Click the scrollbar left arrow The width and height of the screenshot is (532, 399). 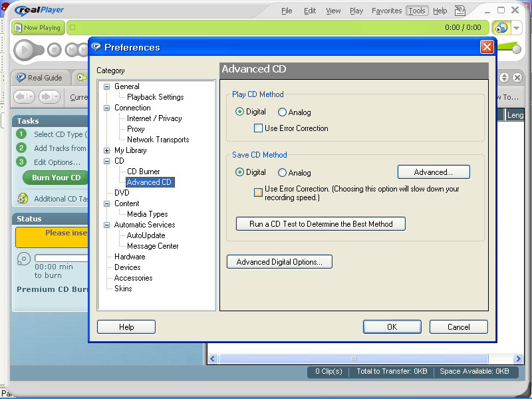point(213,358)
